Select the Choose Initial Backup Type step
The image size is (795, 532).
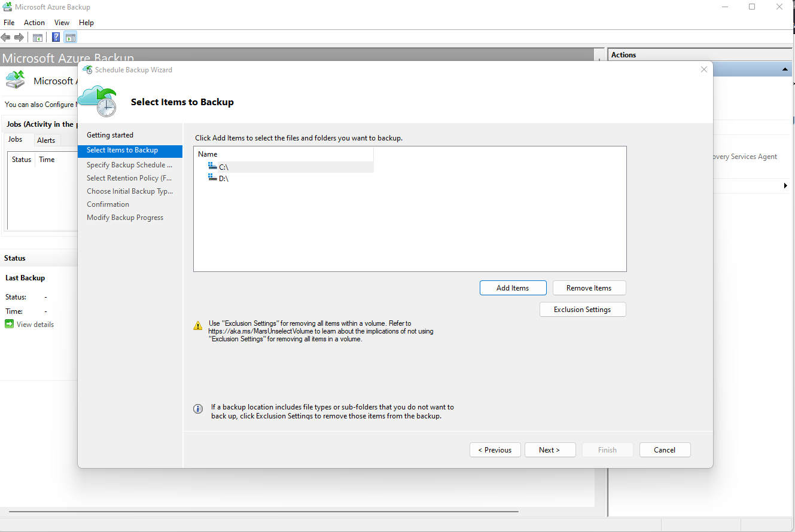130,191
